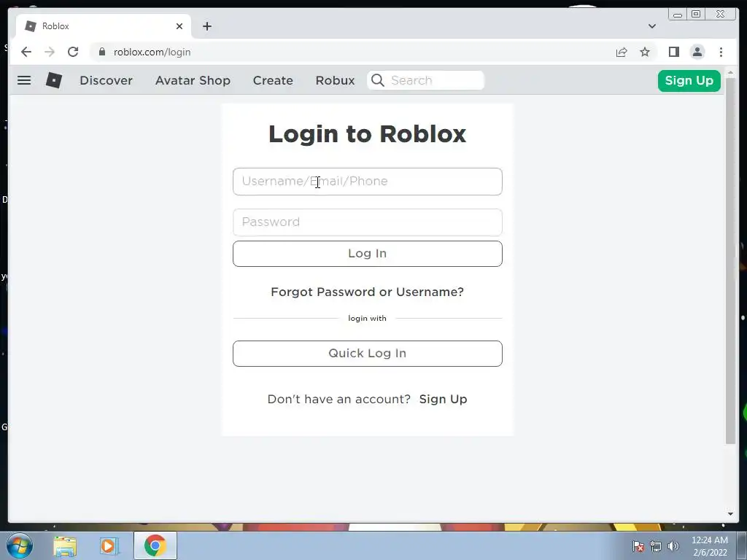Expand the tab search chevron

coord(651,26)
